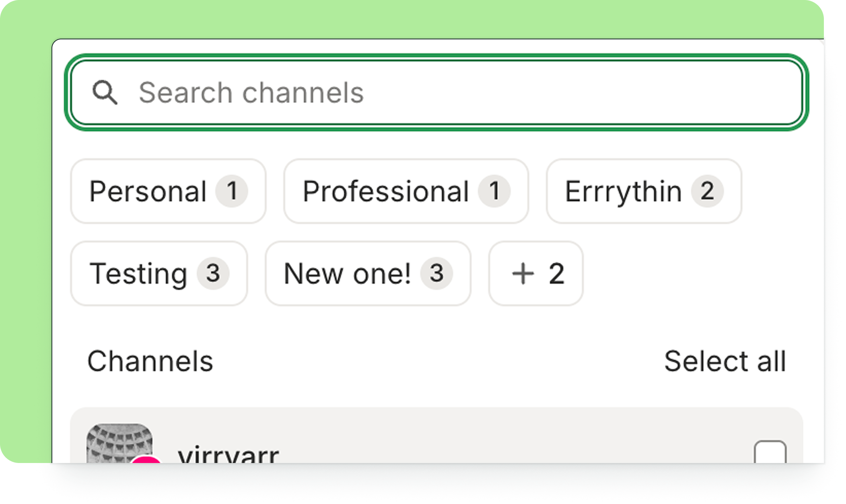Screen dimensions: 846x504
Task: Click the plus icon in more-groups chip
Action: (523, 274)
